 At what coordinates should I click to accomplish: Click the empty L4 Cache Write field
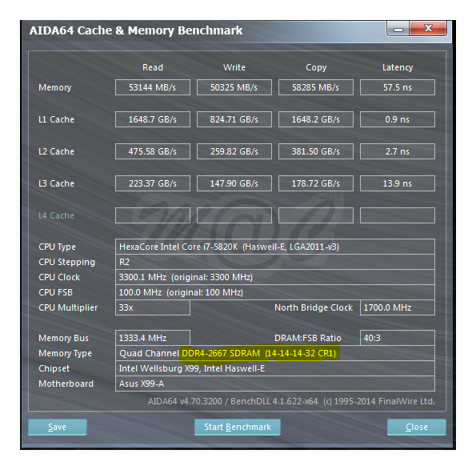pos(234,215)
